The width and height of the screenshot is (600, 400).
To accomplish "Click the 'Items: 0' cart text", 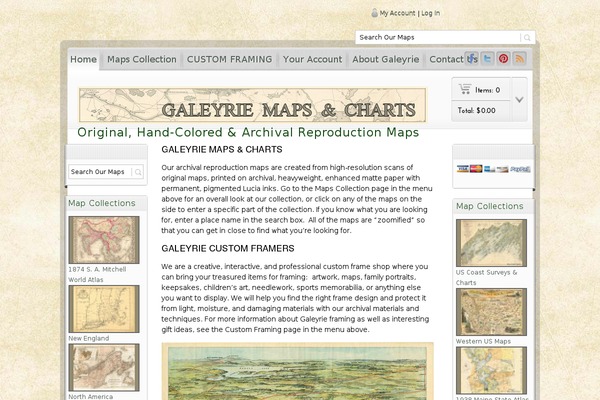I will 488,90.
